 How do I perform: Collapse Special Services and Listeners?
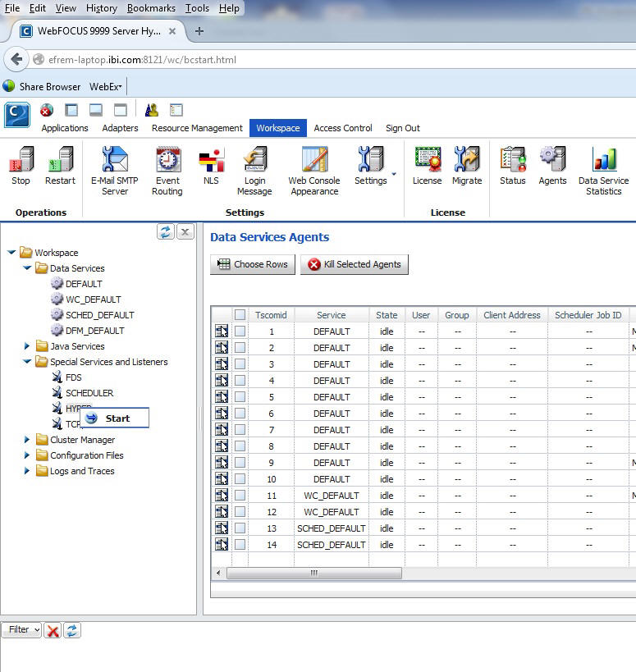coord(27,361)
